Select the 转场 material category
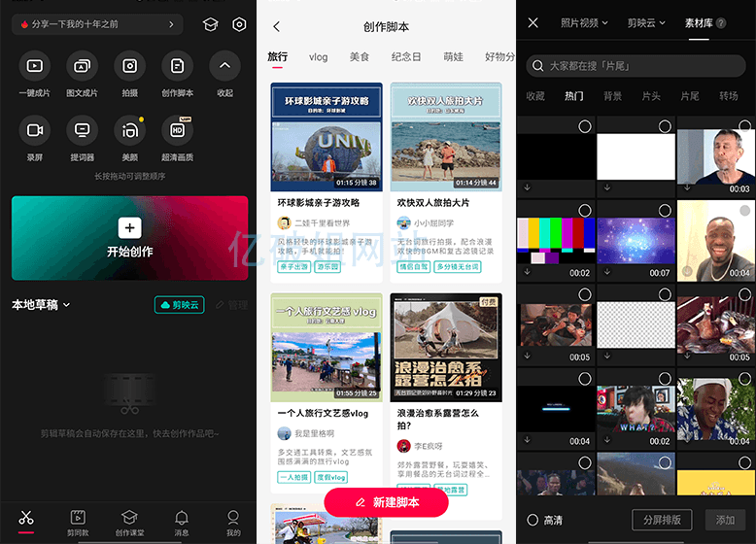Screen dimensions: 756x544 coord(729,96)
